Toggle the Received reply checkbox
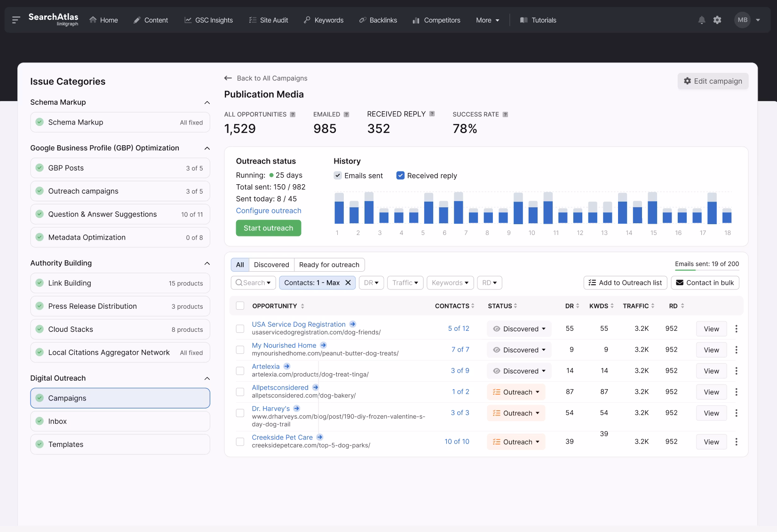The image size is (777, 532). (x=400, y=175)
